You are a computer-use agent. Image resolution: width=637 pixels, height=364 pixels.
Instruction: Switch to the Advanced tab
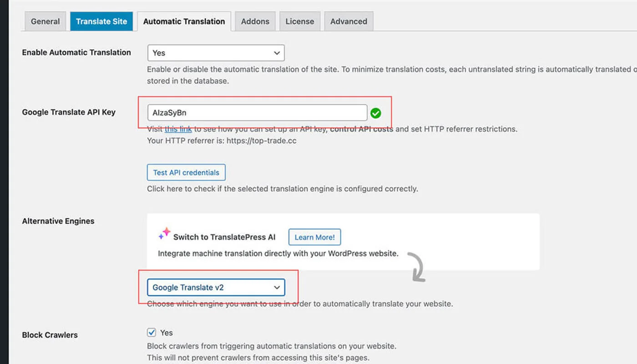click(349, 21)
